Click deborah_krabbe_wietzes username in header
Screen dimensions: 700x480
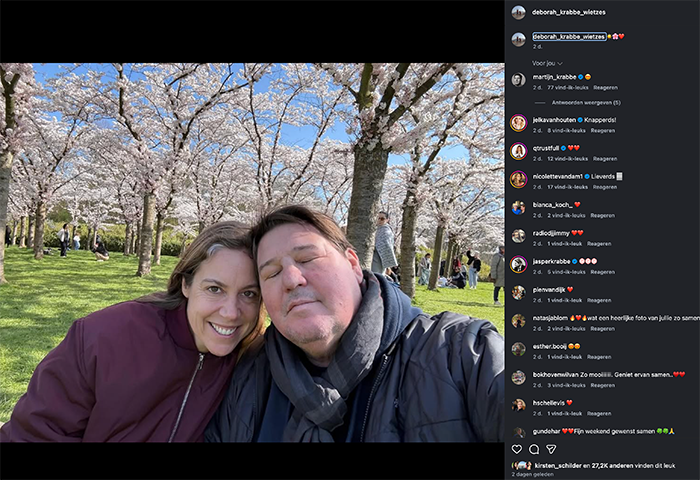[568, 12]
